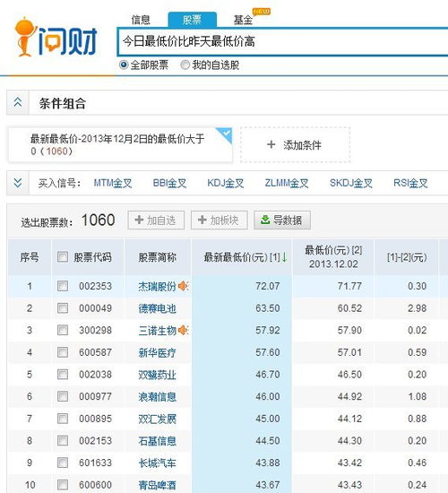Click the 股票简称 column header
The image size is (448, 493).
click(157, 257)
